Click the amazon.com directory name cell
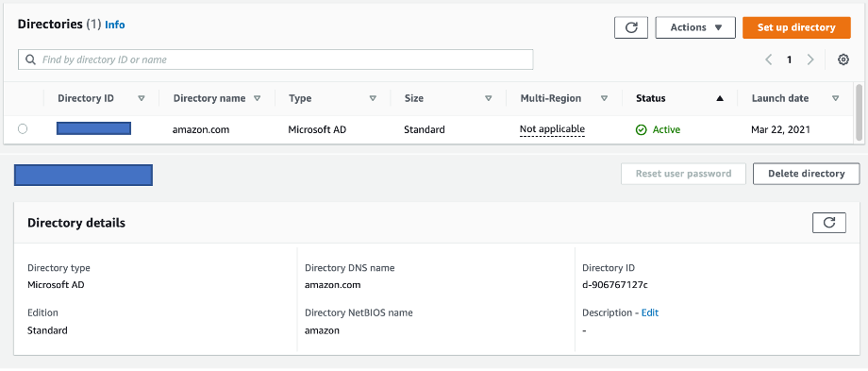Image resolution: width=868 pixels, height=371 pixels. 200,130
